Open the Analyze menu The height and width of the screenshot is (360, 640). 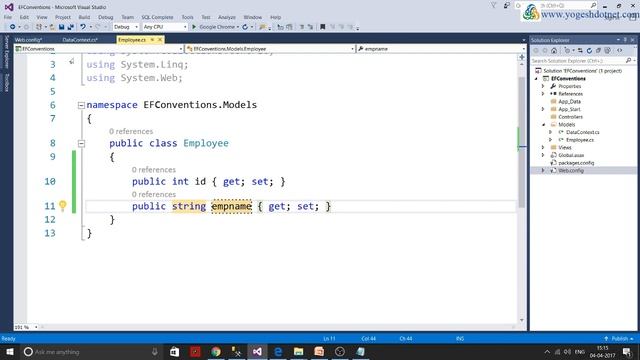coord(227,17)
